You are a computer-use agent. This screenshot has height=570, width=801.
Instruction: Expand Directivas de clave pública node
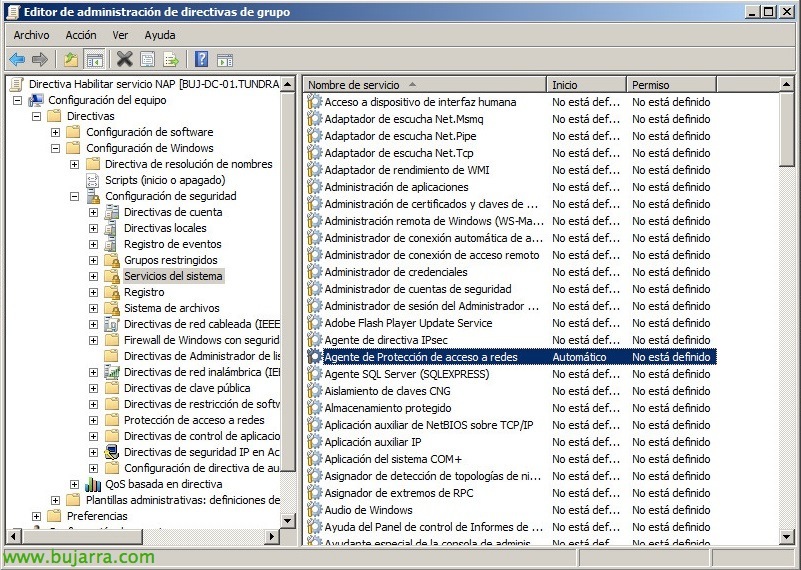click(x=93, y=388)
